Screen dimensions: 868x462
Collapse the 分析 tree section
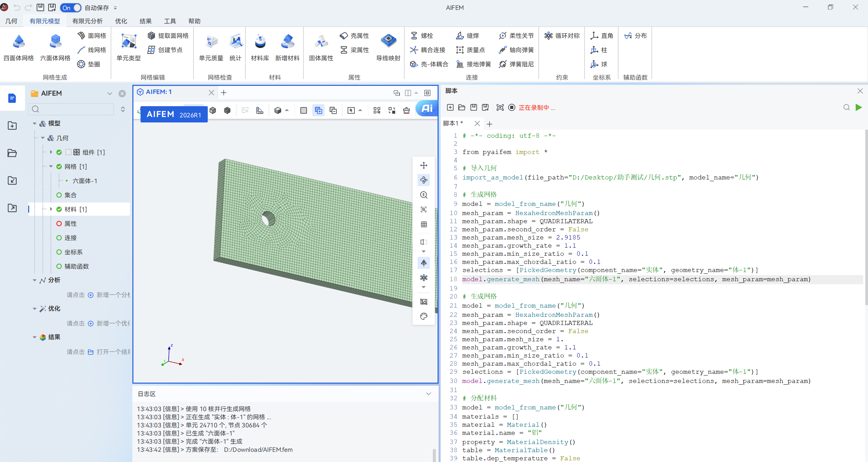(x=34, y=280)
